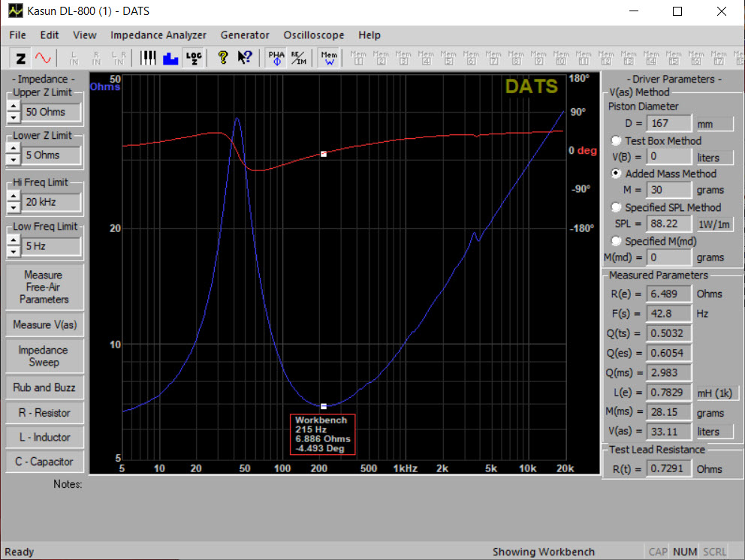
Task: Select the Impedance Analyzer Z toolbar icon
Action: pyautogui.click(x=21, y=58)
